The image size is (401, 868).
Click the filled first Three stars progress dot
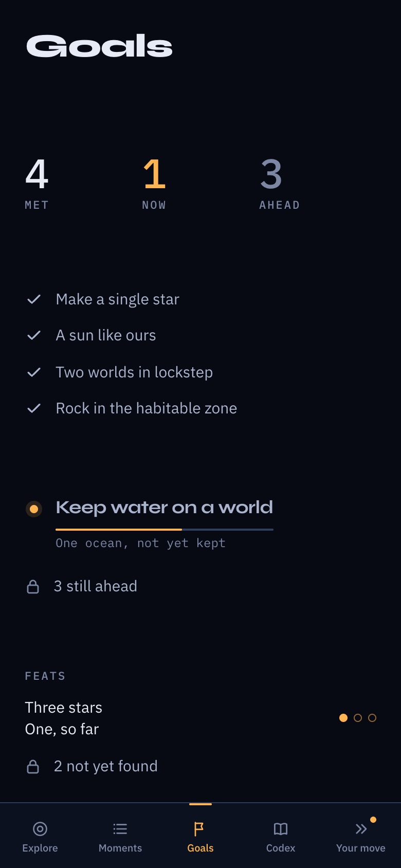point(343,718)
